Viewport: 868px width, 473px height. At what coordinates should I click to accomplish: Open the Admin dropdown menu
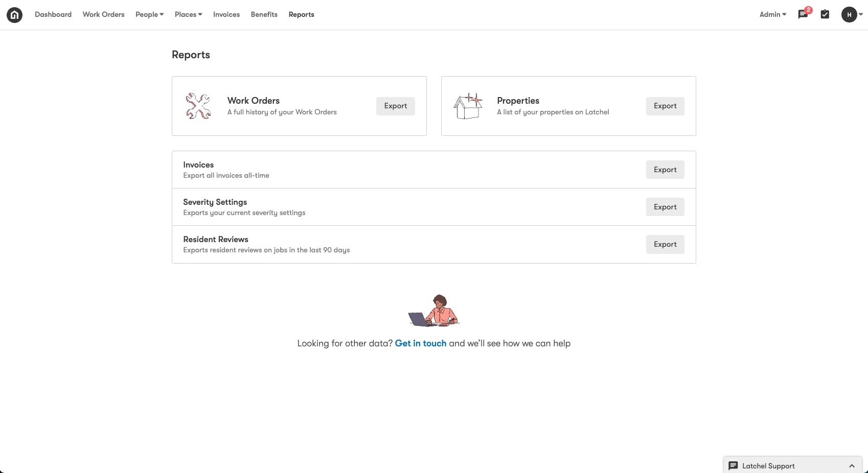coord(772,14)
